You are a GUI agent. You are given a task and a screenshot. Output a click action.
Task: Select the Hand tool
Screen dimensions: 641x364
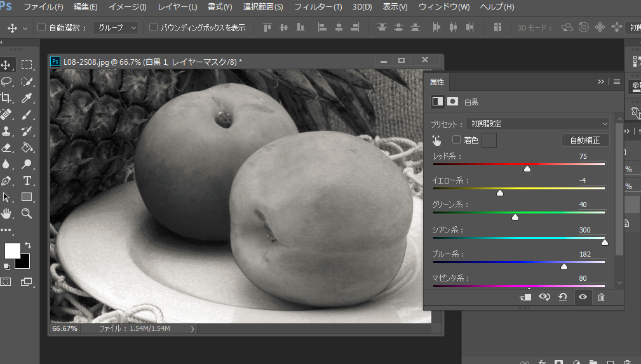(x=6, y=213)
